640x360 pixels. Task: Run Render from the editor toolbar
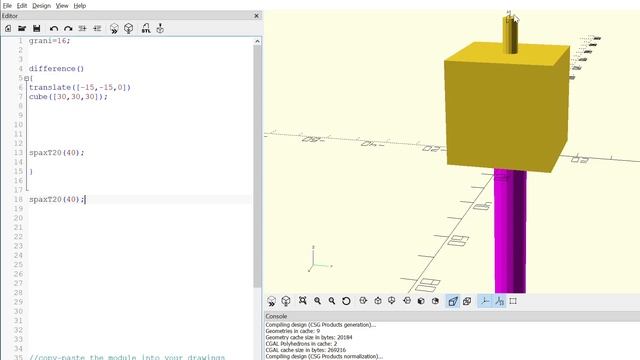pos(129,29)
